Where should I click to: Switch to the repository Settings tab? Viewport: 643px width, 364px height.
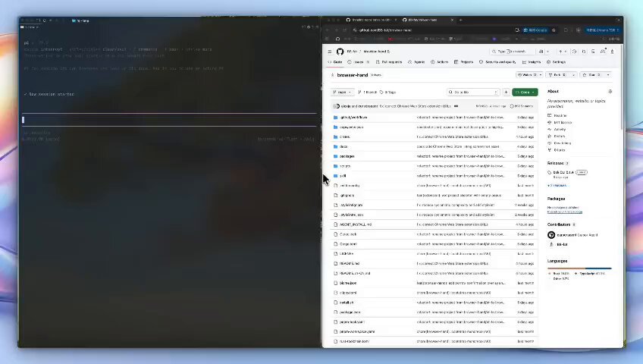click(x=556, y=62)
